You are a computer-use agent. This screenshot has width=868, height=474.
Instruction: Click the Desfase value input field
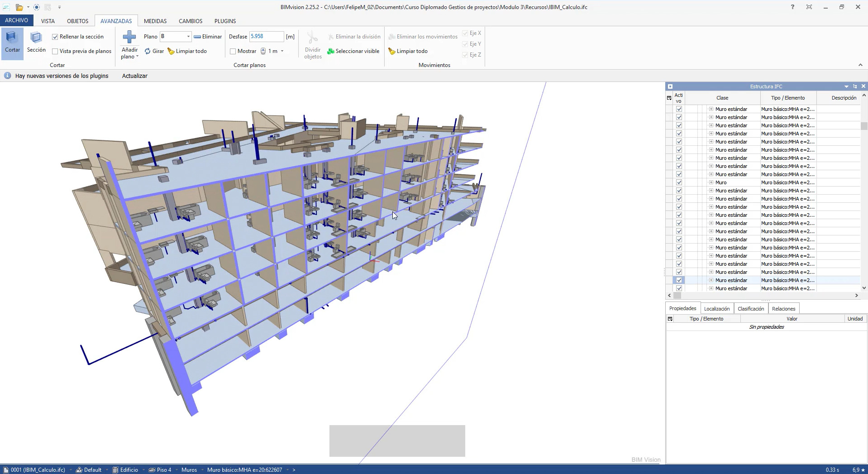(x=266, y=37)
